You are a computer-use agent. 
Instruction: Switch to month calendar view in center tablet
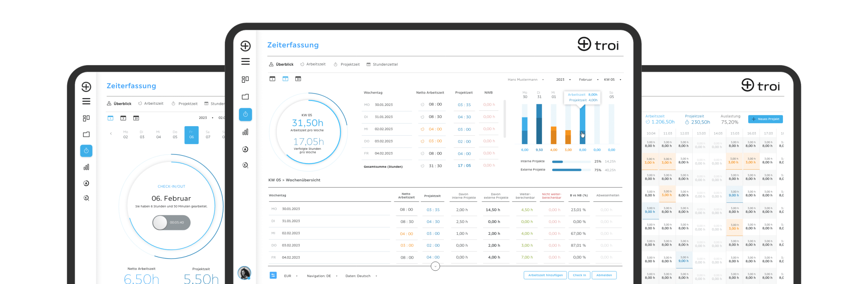[298, 79]
